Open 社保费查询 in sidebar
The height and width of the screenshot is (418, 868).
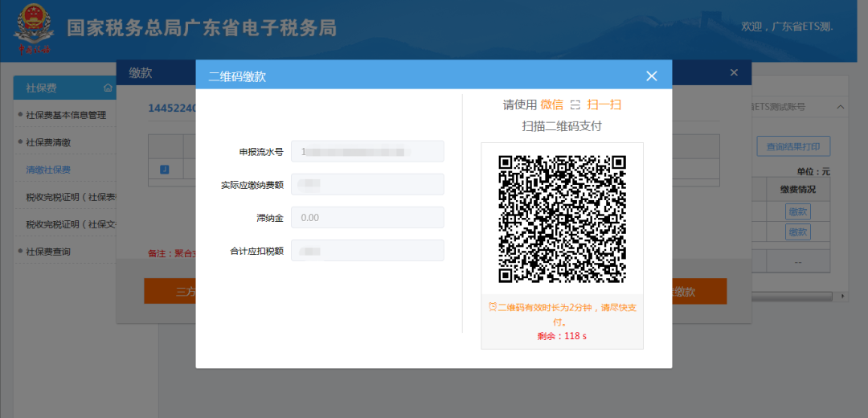point(48,252)
